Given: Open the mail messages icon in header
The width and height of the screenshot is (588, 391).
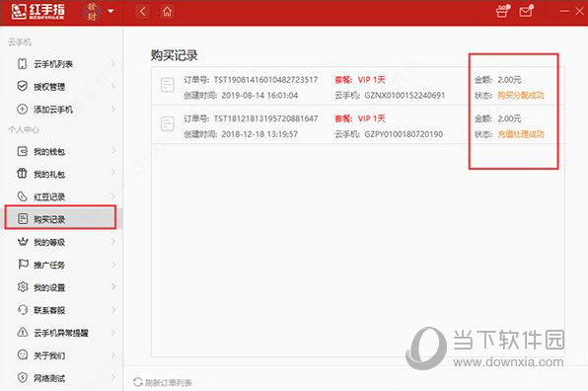Looking at the screenshot, I should [526, 11].
